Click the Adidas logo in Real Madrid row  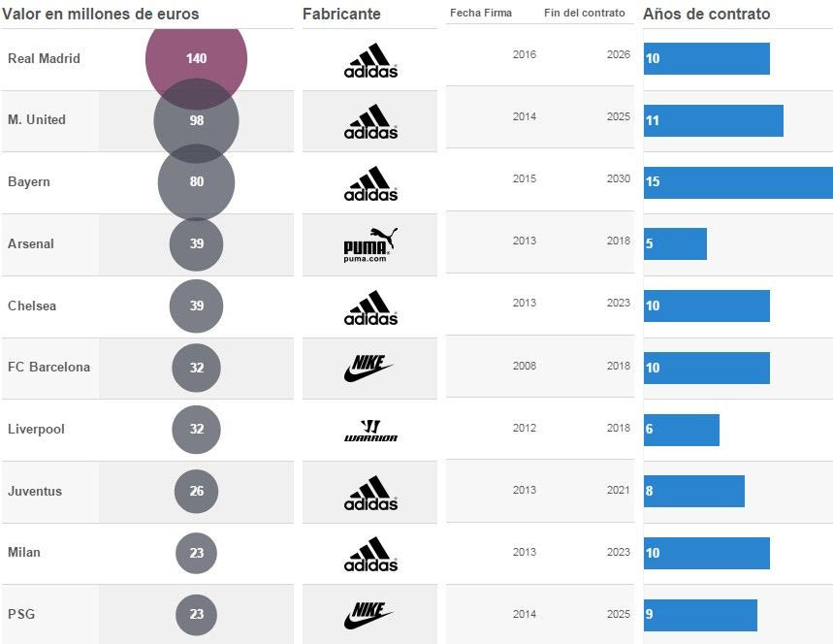(370, 60)
